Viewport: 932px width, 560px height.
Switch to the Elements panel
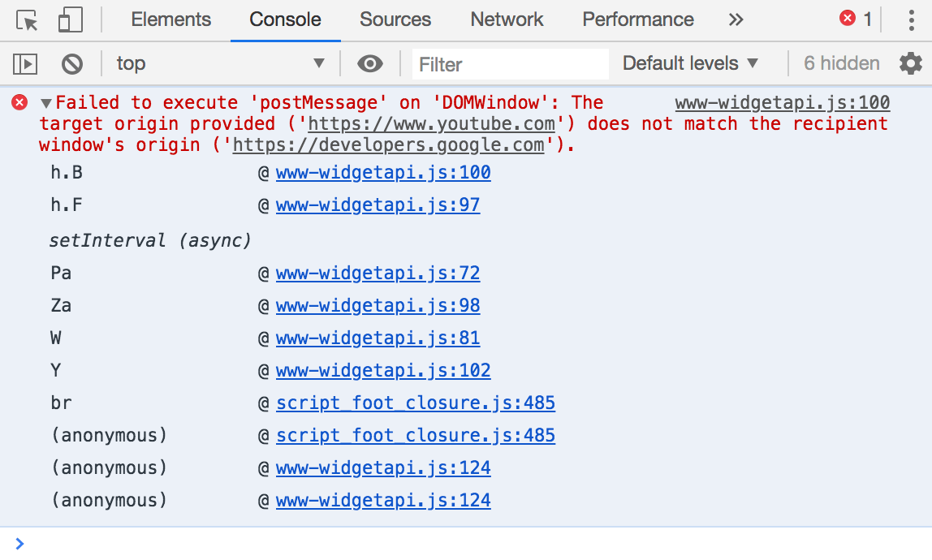tap(170, 19)
